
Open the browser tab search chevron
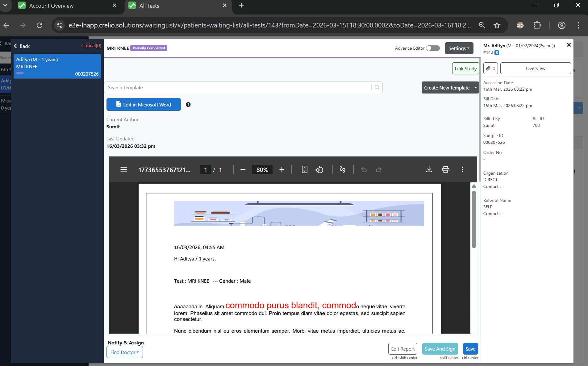pos(5,6)
